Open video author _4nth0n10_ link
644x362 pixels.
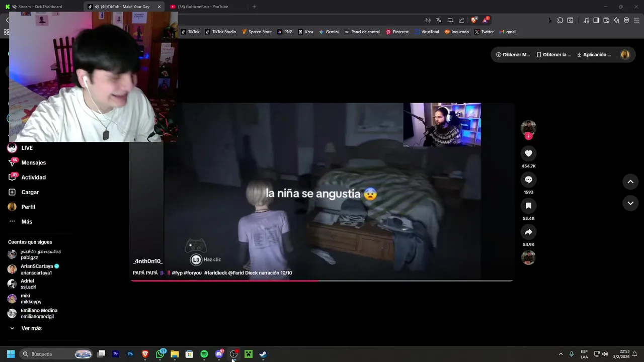click(148, 261)
